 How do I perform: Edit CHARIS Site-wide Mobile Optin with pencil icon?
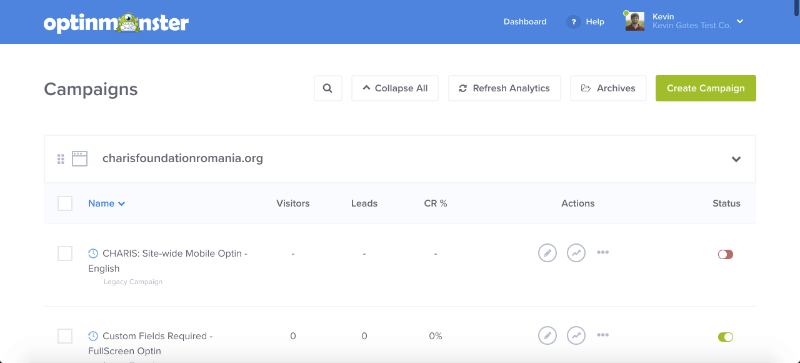pos(547,253)
